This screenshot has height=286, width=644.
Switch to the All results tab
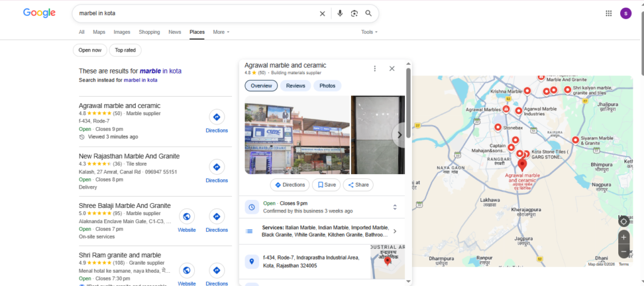tap(82, 32)
